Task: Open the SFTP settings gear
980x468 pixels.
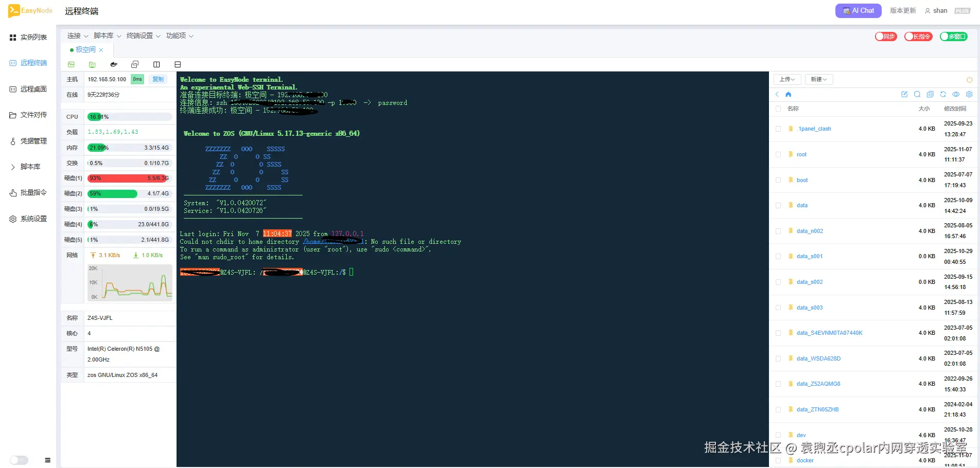Action: click(969, 94)
